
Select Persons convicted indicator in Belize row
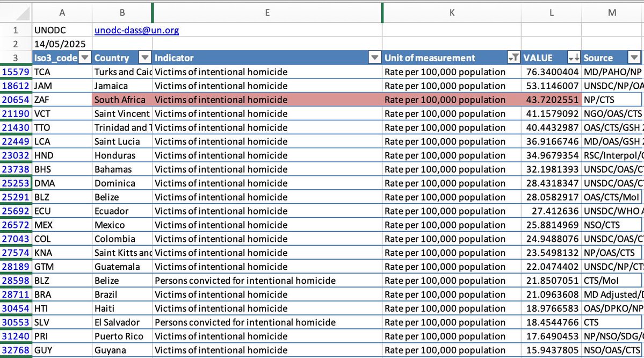point(267,281)
